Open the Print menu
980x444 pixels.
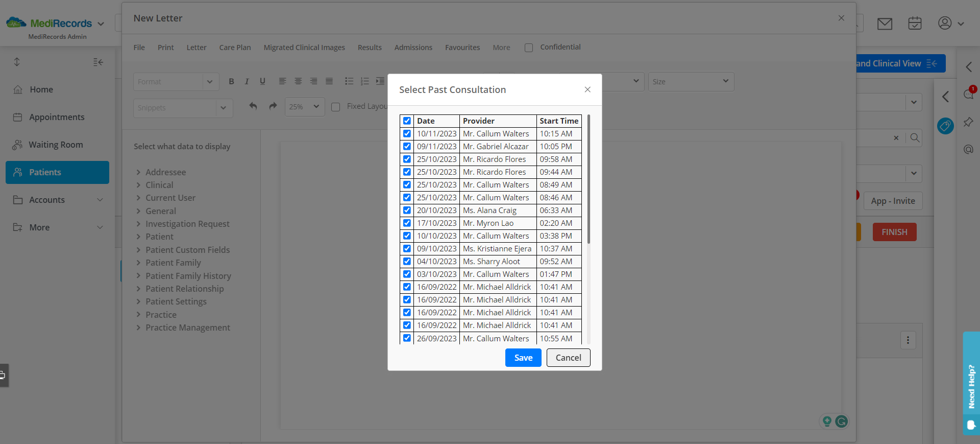coord(166,48)
